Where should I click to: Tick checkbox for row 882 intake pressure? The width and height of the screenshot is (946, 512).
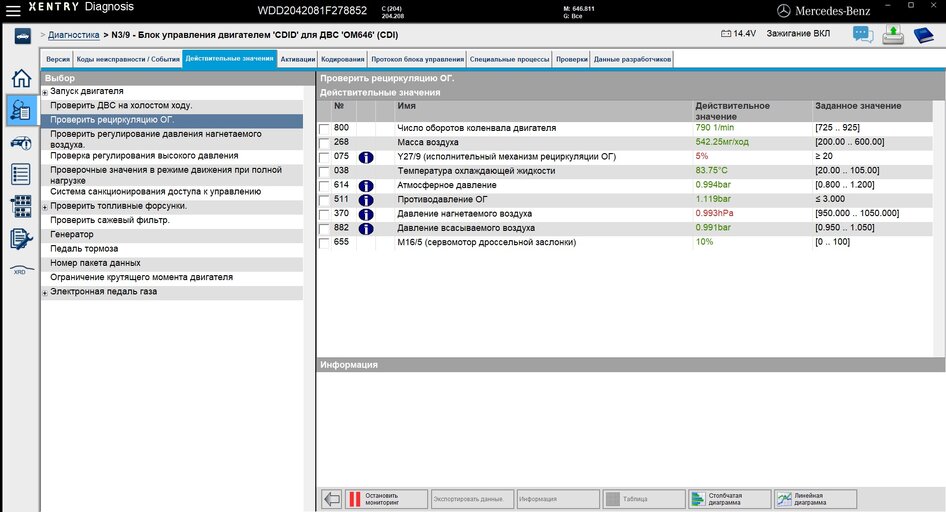[x=325, y=229]
